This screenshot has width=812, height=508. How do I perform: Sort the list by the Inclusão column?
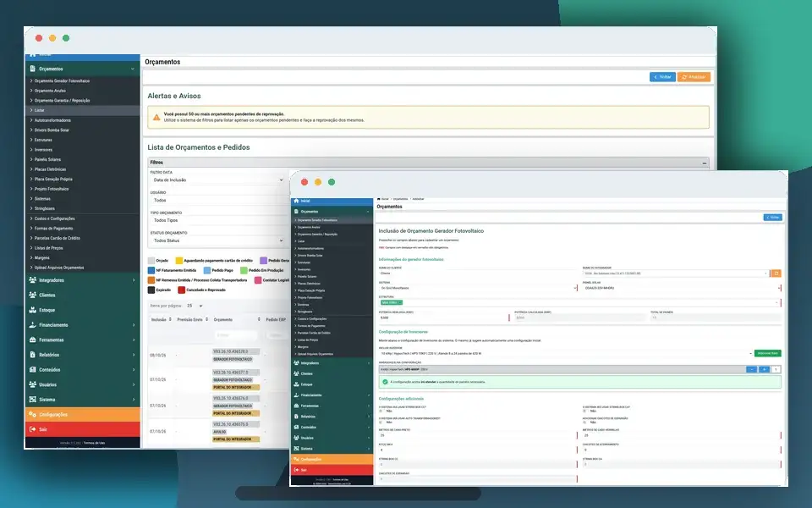[161, 319]
